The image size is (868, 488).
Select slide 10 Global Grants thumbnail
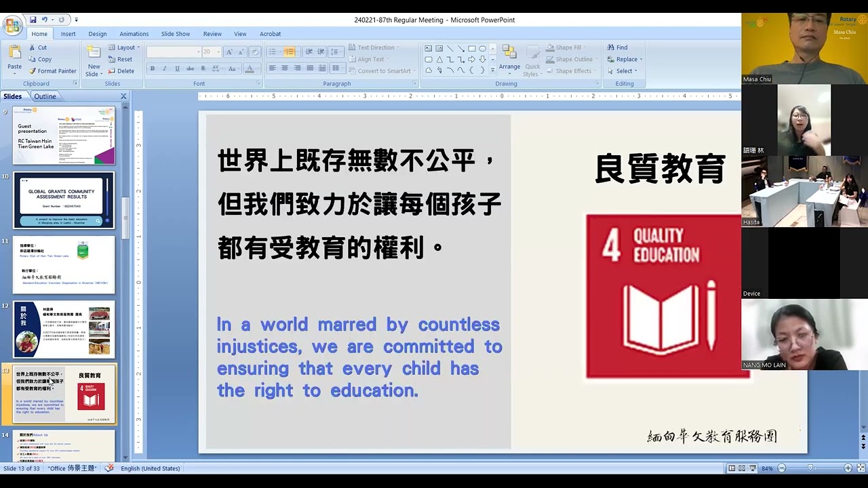click(64, 200)
